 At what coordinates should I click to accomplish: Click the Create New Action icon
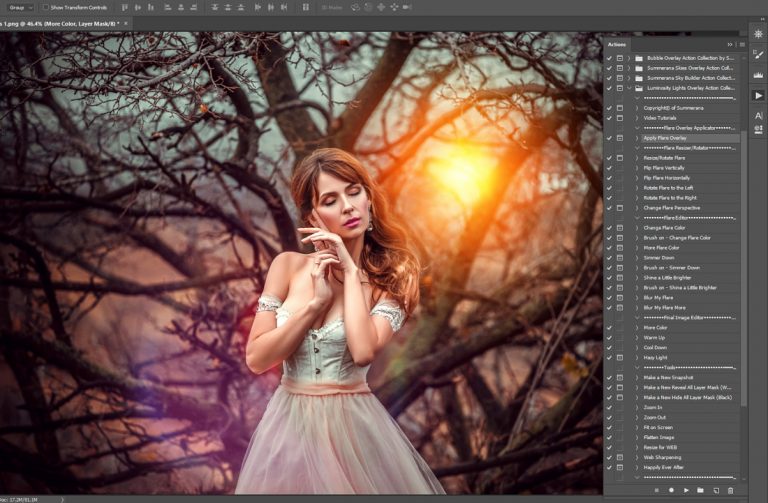(x=715, y=490)
